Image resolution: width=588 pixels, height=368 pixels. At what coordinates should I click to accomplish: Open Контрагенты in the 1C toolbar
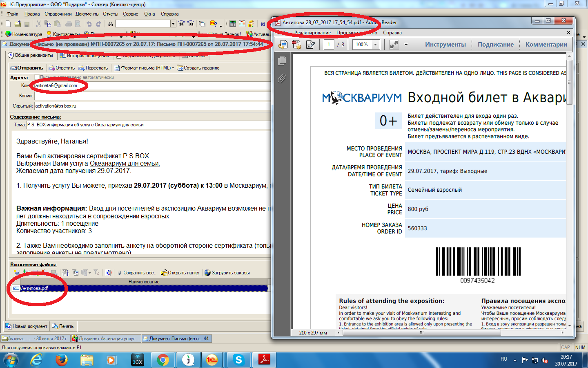[x=63, y=34]
